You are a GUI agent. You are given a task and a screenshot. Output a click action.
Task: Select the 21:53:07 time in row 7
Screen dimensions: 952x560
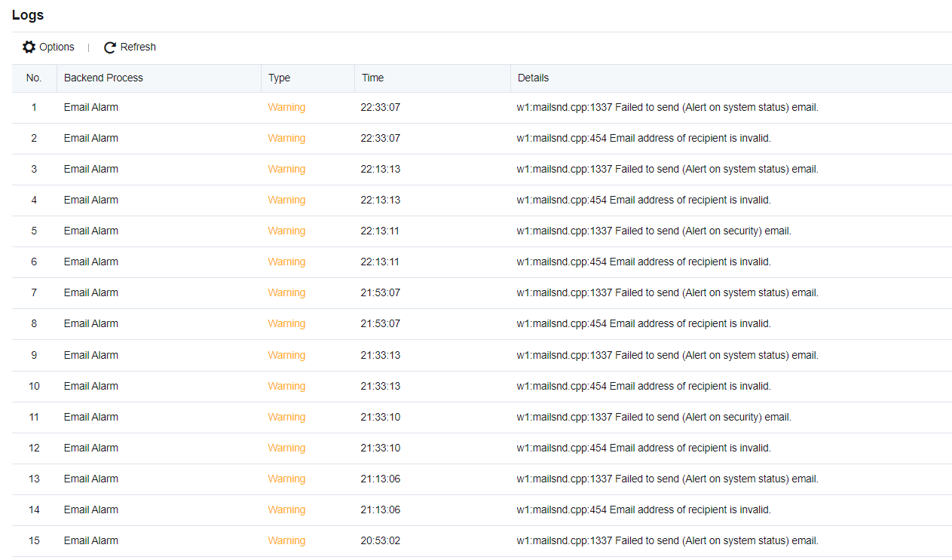pyautogui.click(x=381, y=293)
